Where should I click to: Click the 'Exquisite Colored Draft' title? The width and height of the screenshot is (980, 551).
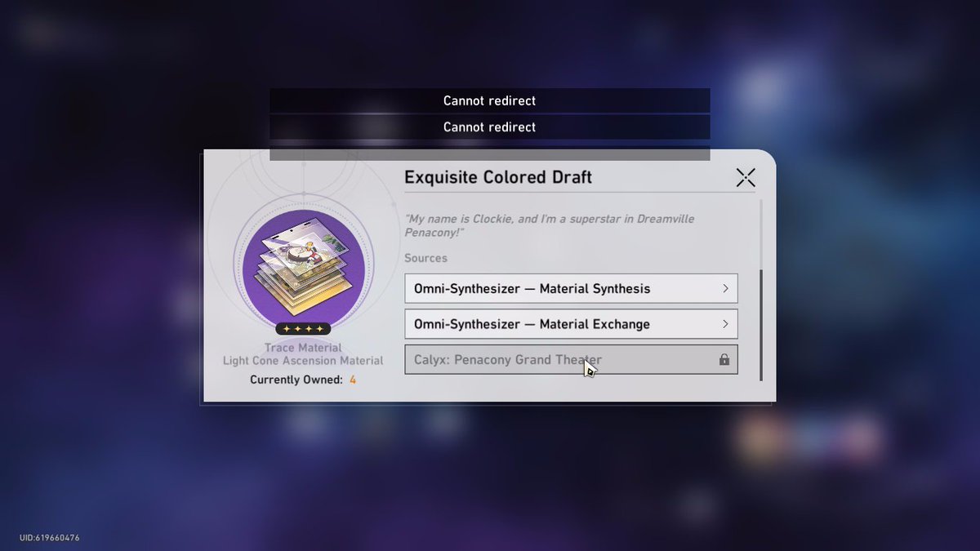click(498, 177)
